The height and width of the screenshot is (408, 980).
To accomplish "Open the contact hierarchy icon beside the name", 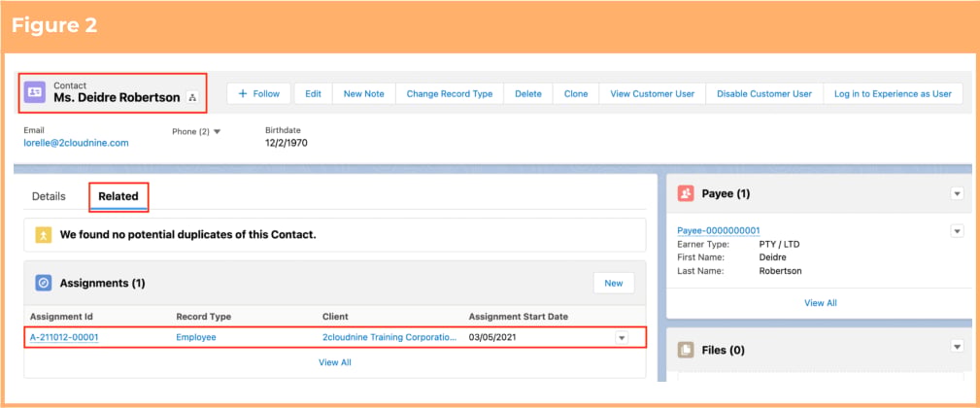I will pos(192,97).
